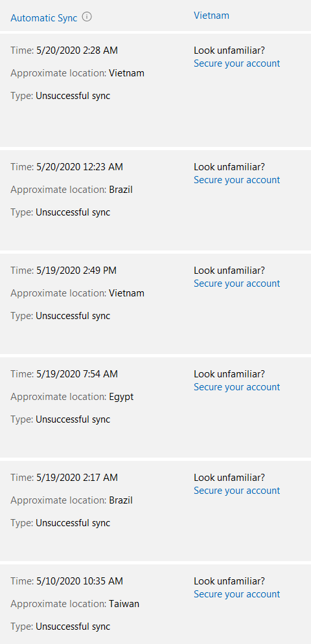Click Unsuccessful sync type in Taiwan entry
Screen dimensions: 311x644
73,627
